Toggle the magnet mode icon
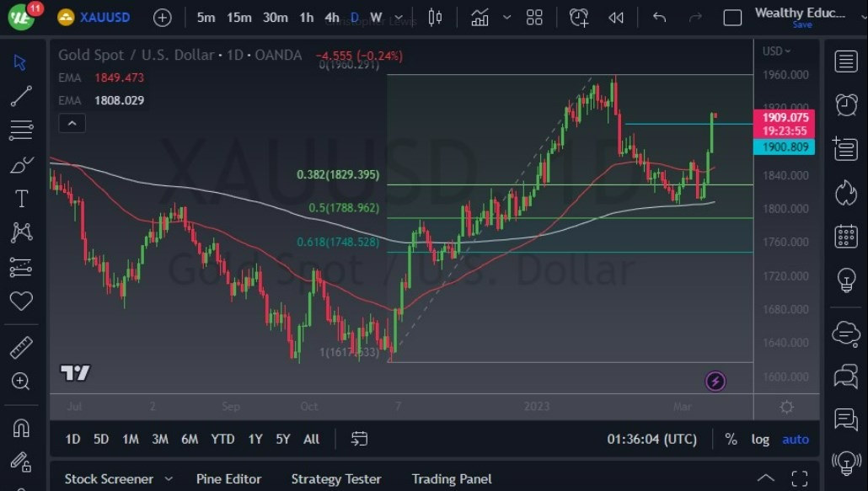This screenshot has width=868, height=491. pyautogui.click(x=21, y=428)
